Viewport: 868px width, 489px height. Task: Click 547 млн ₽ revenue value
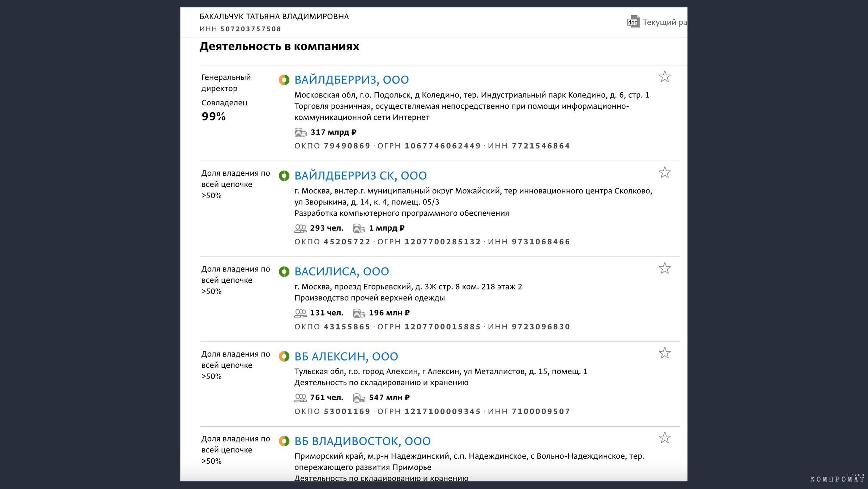point(390,398)
